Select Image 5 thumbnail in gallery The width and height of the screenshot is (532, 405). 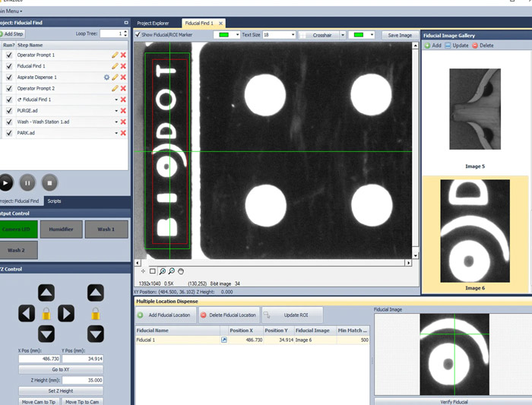(x=475, y=109)
